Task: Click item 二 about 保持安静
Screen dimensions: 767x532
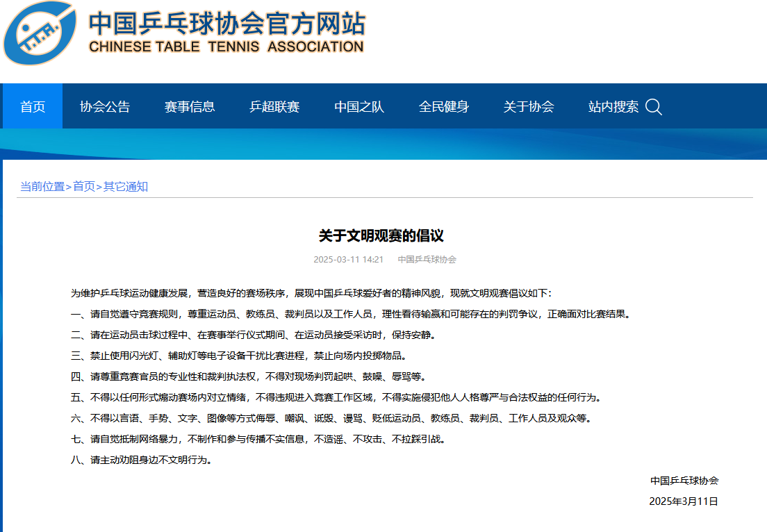Action: (x=254, y=335)
